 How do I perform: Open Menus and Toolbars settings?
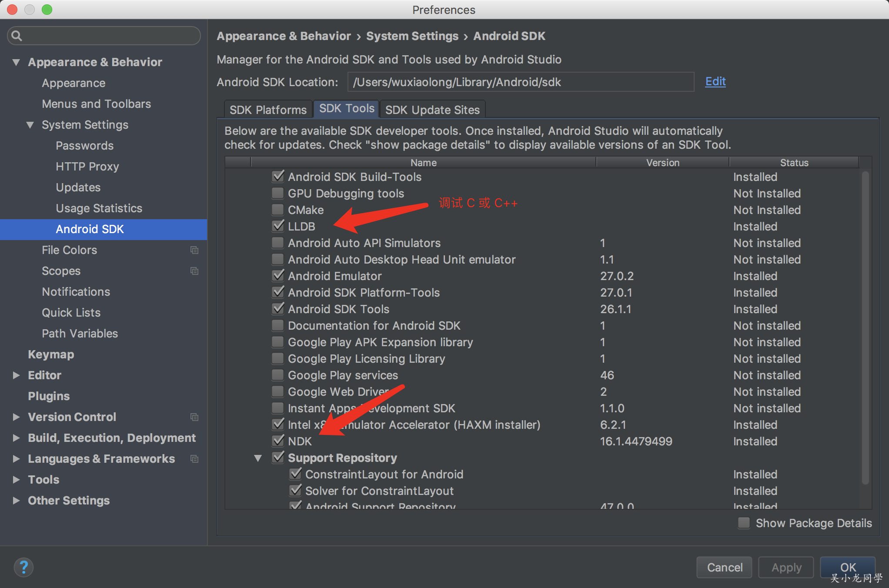96,104
